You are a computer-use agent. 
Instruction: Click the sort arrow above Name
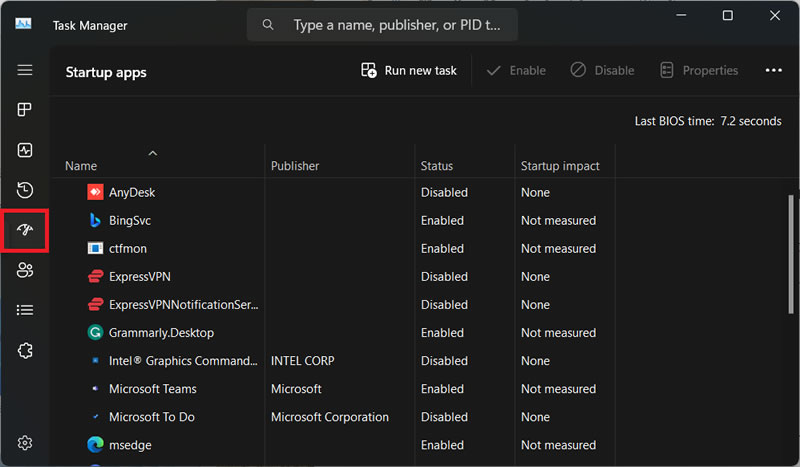pos(153,153)
